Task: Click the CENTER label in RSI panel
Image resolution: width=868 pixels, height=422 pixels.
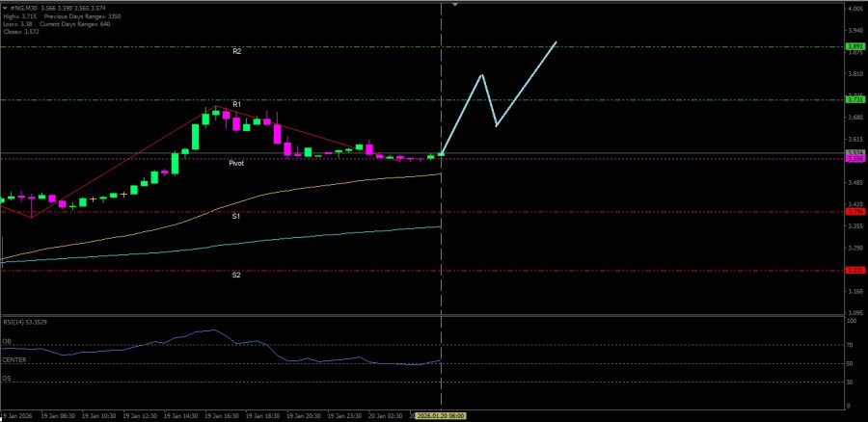Action: (14, 360)
